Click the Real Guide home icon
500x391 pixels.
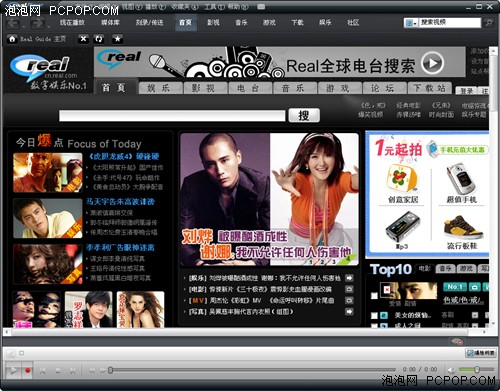click(12, 39)
